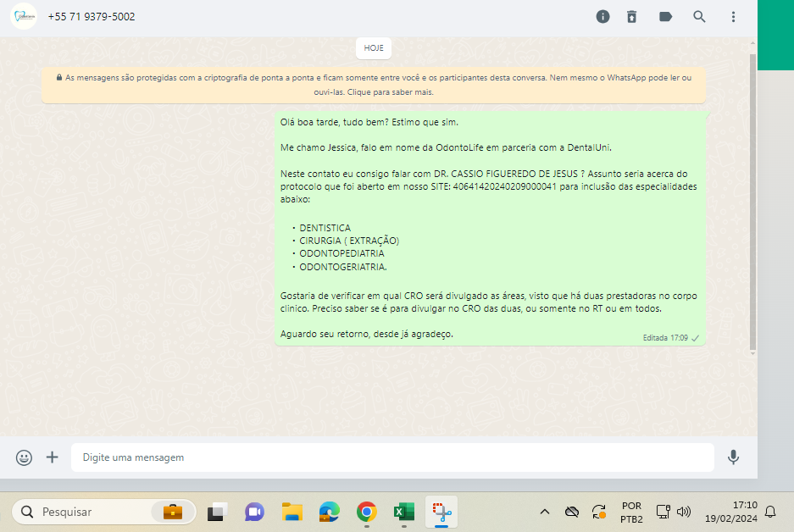Open the clock showing 17:10 19/02/2024
Viewport: 794px width, 532px height.
tap(730, 512)
